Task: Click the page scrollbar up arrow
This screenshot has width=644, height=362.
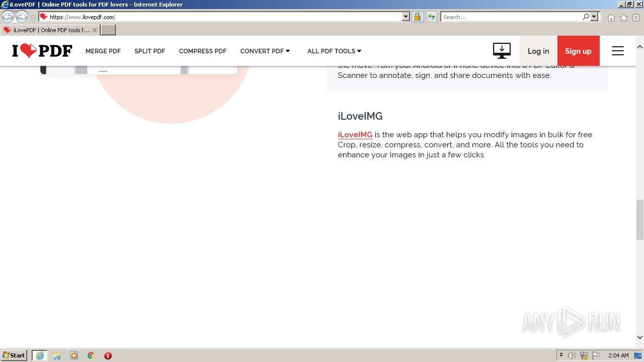Action: (640, 47)
